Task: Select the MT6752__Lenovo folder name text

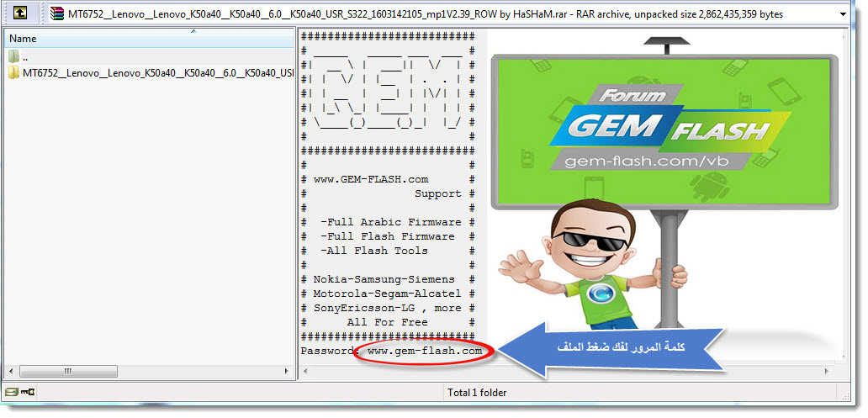Action: (x=158, y=73)
